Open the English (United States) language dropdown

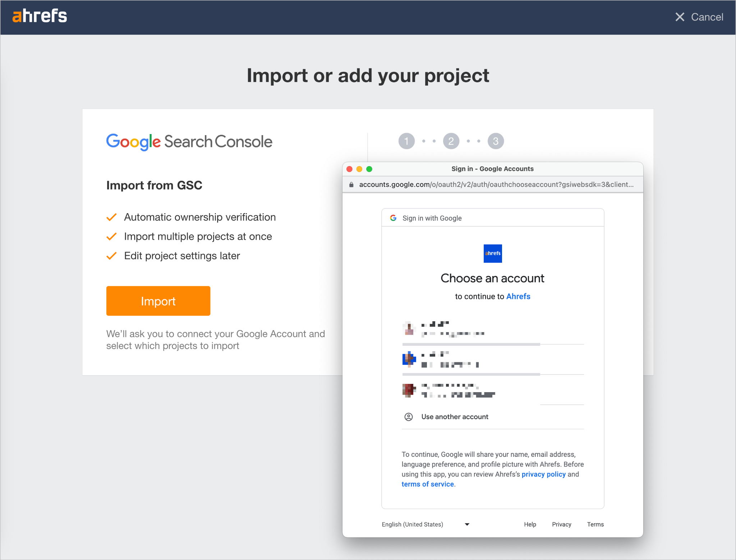click(413, 524)
